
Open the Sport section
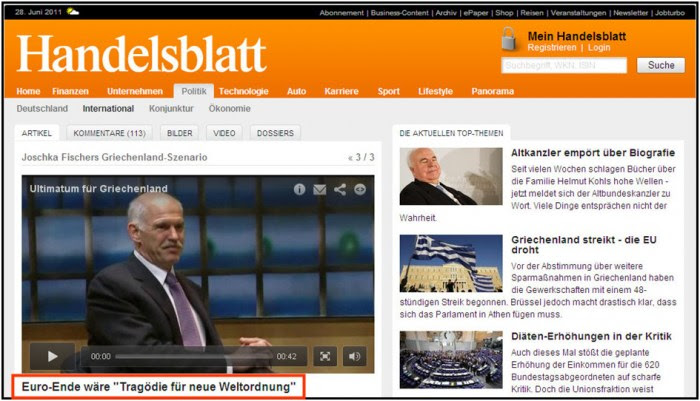pos(388,91)
